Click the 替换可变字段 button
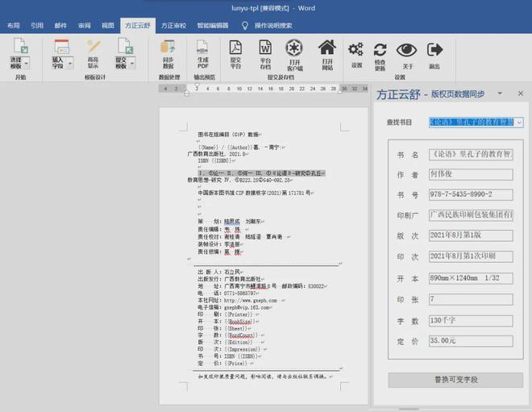 [x=455, y=380]
